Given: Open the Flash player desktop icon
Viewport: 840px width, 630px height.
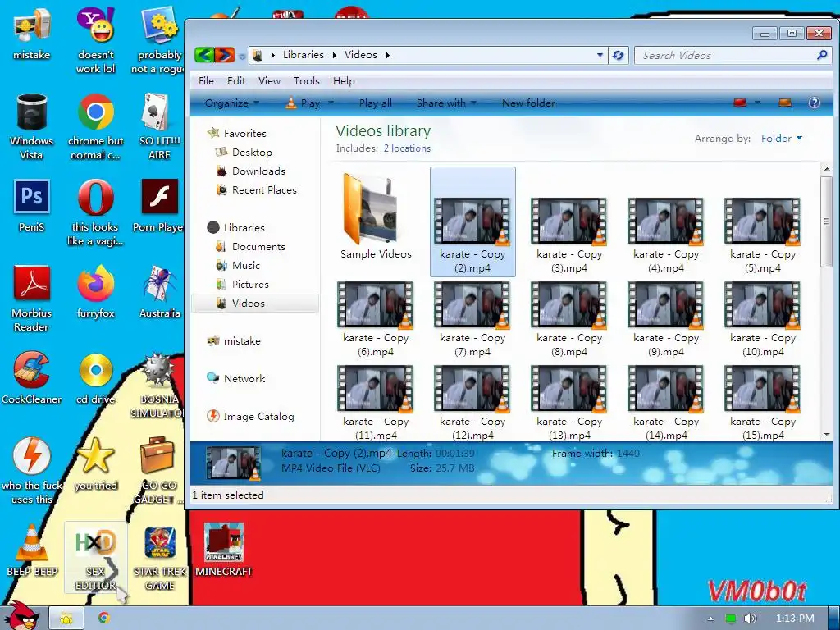Looking at the screenshot, I should click(x=158, y=206).
